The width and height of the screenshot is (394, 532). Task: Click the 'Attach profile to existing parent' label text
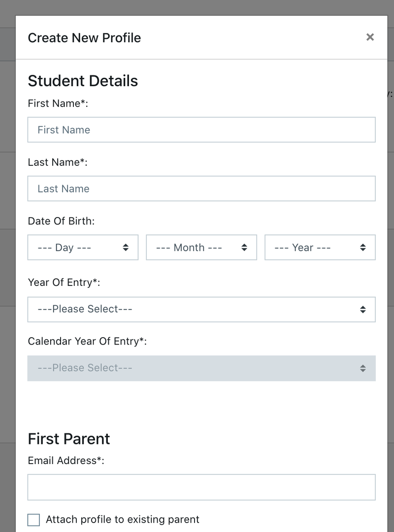pos(123,519)
